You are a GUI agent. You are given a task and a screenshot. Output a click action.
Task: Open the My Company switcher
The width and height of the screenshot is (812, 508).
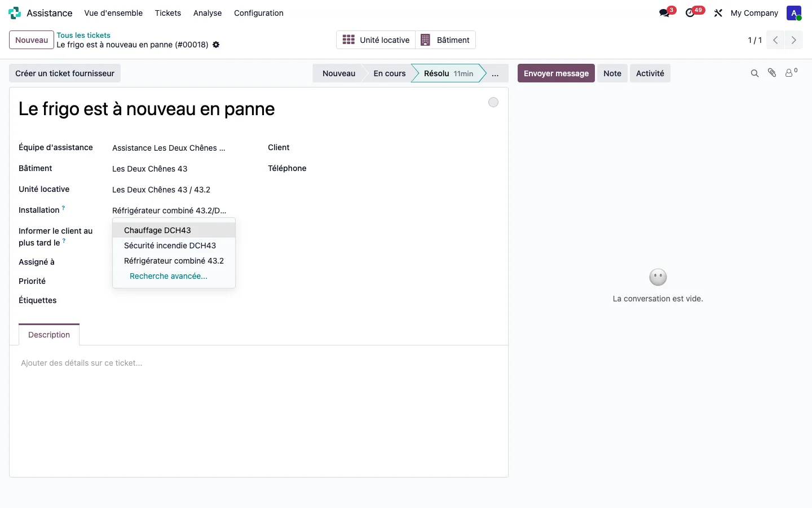point(754,13)
